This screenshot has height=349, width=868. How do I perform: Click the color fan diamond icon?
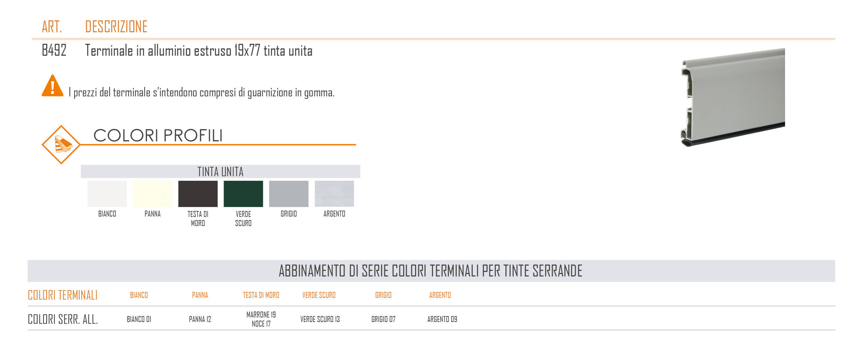pyautogui.click(x=61, y=144)
